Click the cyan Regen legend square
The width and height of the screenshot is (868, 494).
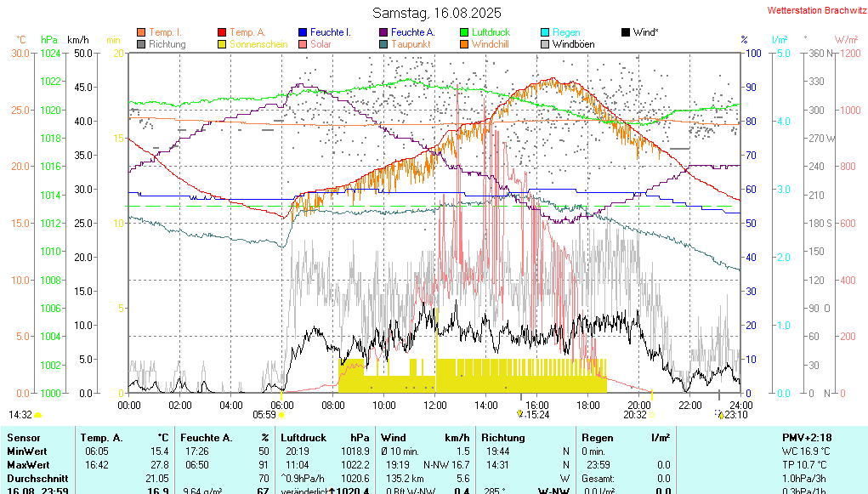click(x=545, y=32)
